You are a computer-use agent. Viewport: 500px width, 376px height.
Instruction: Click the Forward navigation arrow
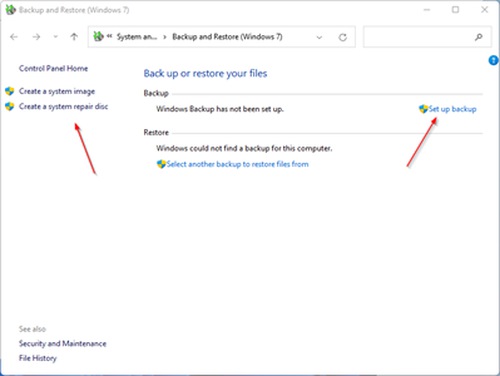coord(36,37)
